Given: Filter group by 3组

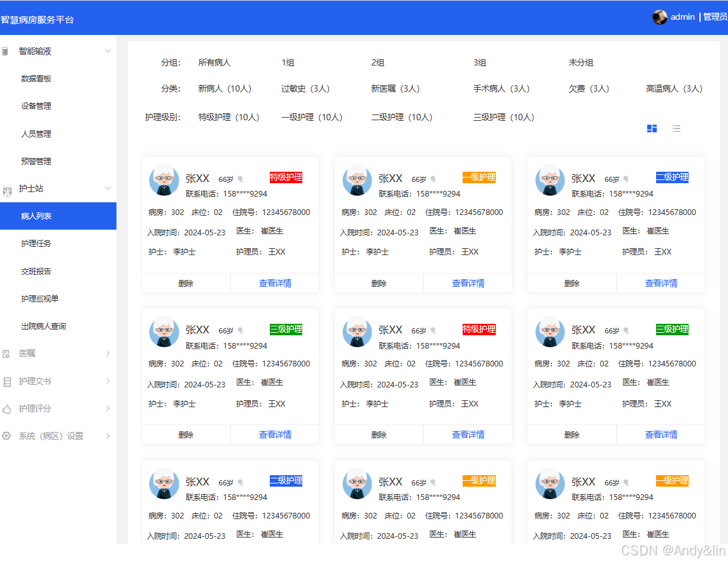Looking at the screenshot, I should (x=480, y=62).
